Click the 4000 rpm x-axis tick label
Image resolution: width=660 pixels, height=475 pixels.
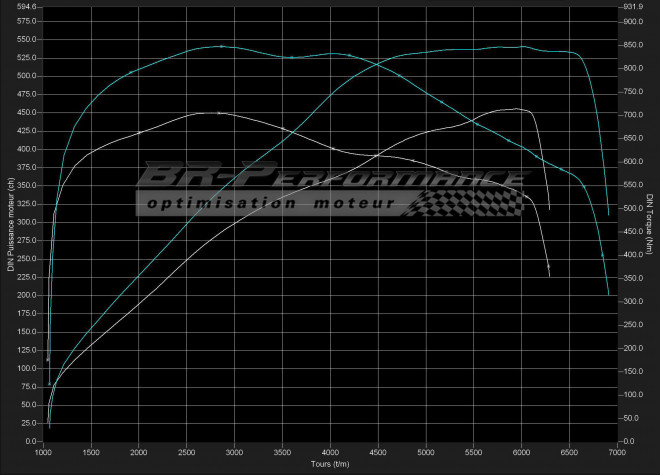(x=330, y=452)
